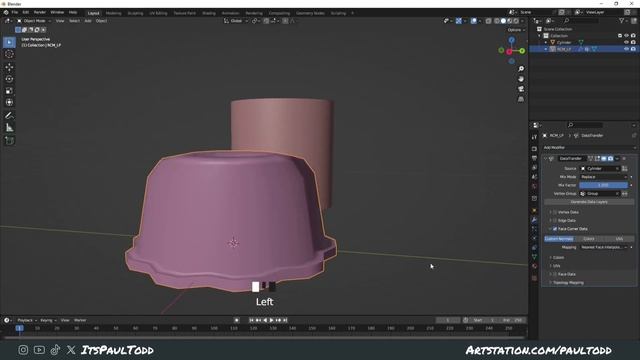Open the Object Data green triangle tab

point(534,257)
